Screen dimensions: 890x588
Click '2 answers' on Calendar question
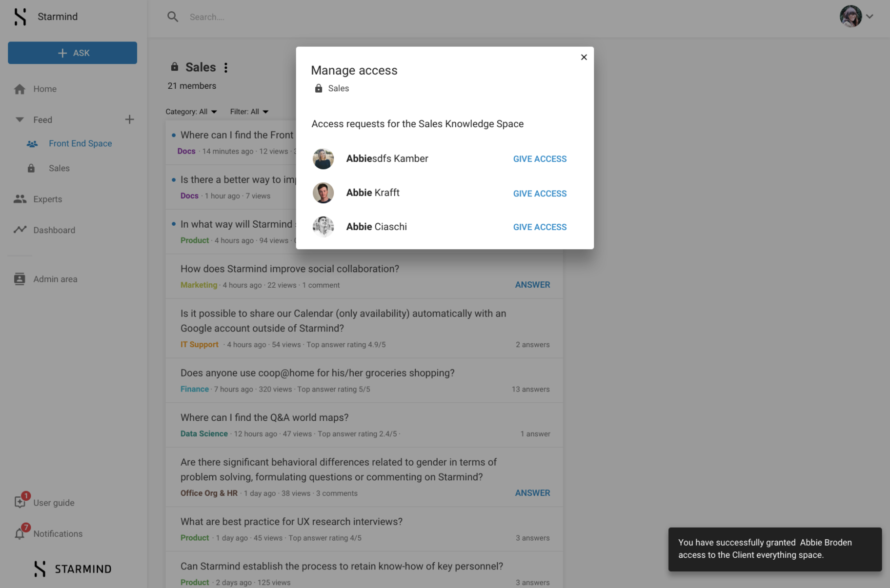tap(532, 344)
